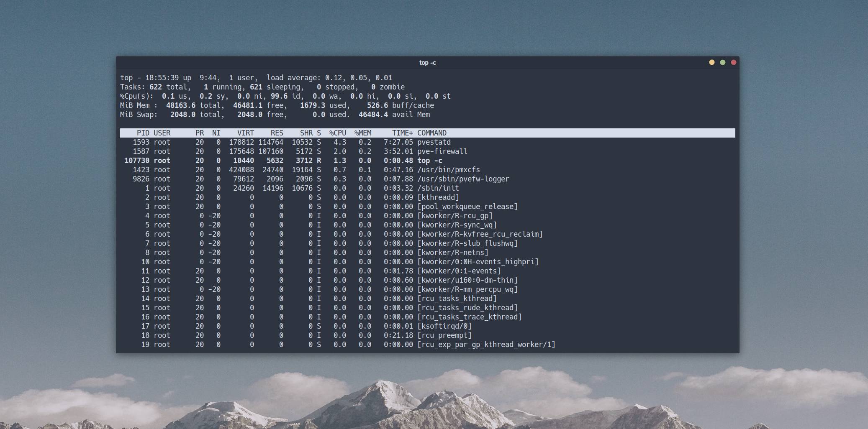Click the PID column header

143,133
